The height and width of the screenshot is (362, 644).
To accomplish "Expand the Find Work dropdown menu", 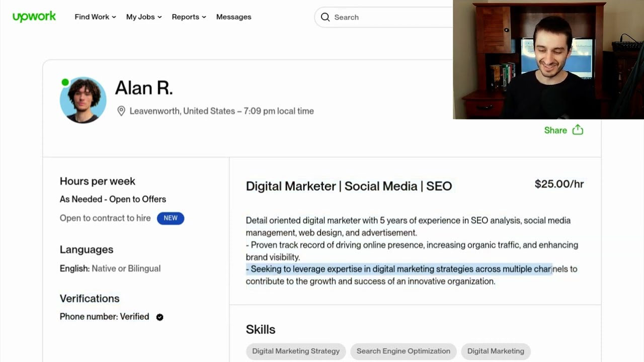I will [95, 17].
